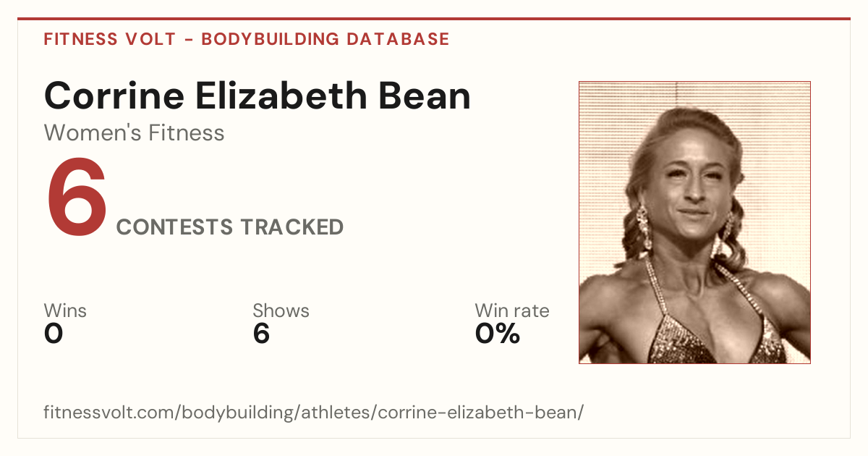The height and width of the screenshot is (456, 868).
Task: Click the Contests Tracked label
Action: (x=230, y=227)
